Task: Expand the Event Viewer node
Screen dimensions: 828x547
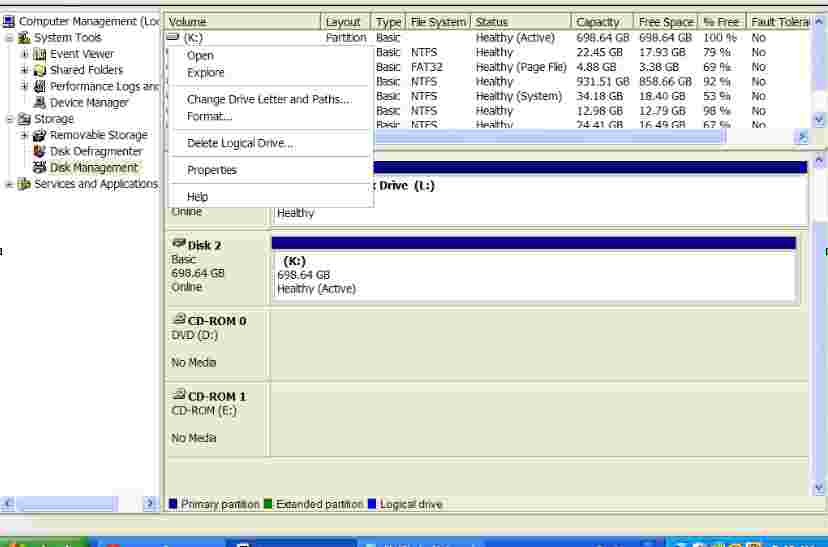Action: 24,54
